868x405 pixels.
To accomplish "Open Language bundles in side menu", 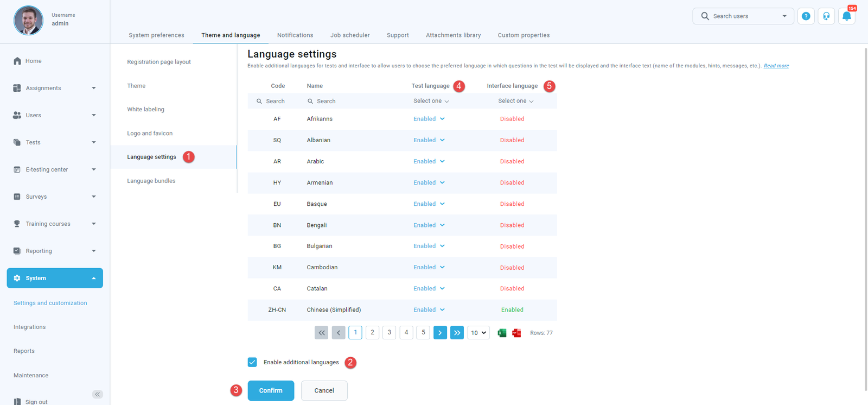I will pos(151,181).
